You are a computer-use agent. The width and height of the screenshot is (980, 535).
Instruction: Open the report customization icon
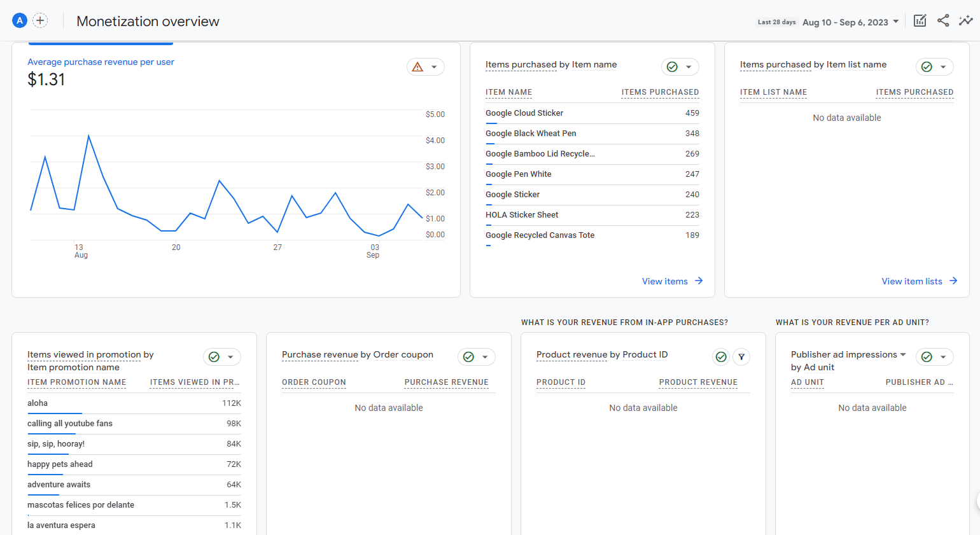[x=920, y=20]
